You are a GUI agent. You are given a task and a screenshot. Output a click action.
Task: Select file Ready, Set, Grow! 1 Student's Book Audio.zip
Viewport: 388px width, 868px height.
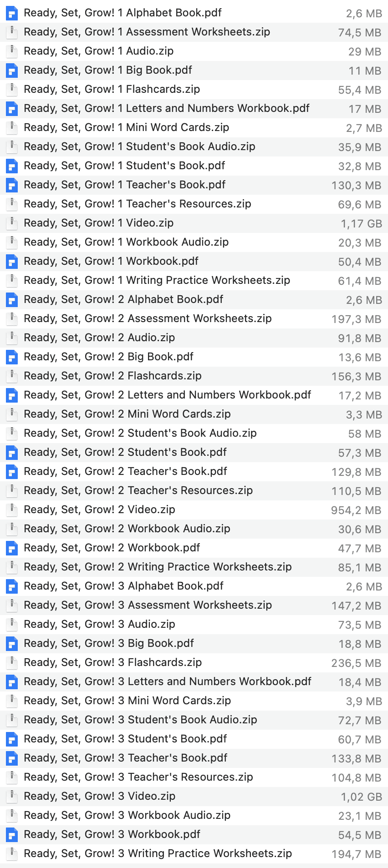(194, 146)
